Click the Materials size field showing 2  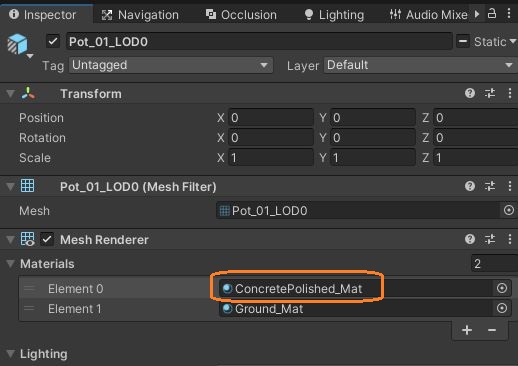[x=494, y=264]
